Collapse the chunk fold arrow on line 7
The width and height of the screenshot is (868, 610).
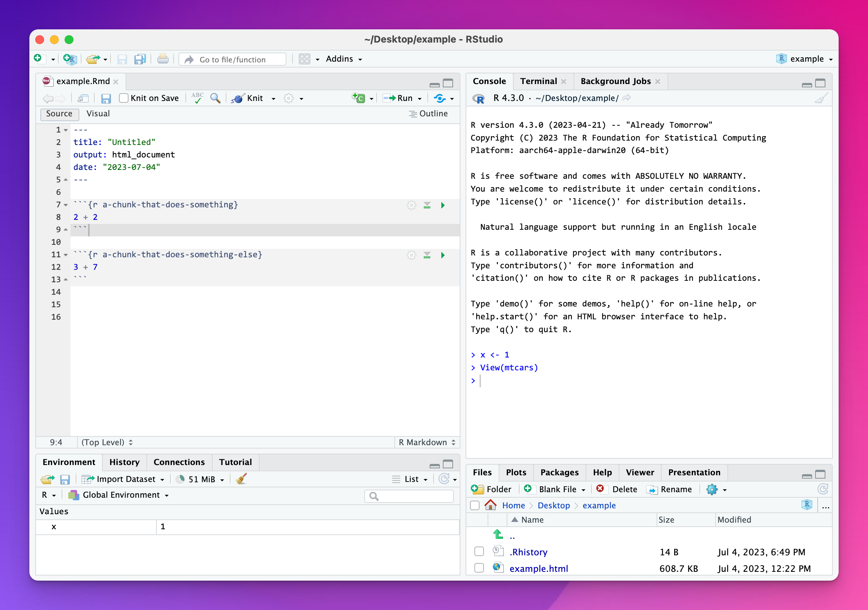[66, 205]
